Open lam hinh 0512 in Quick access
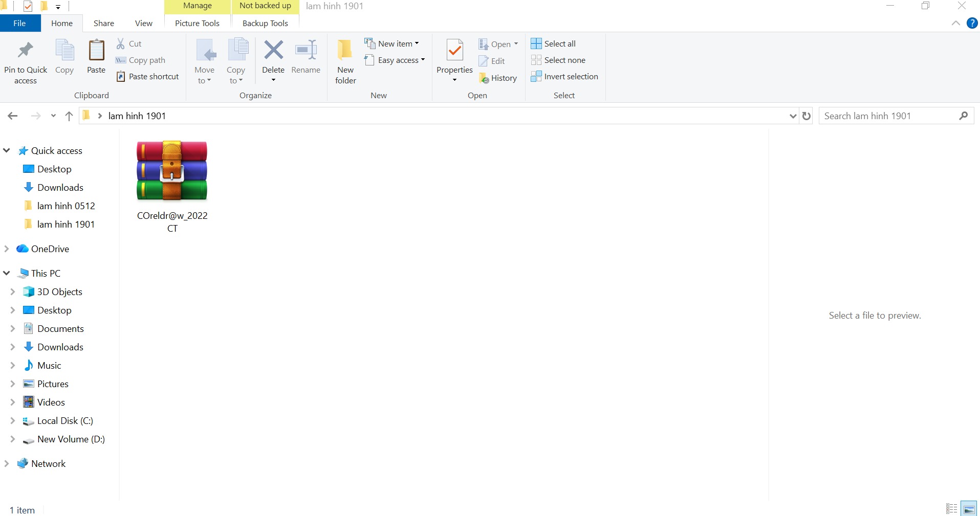Image resolution: width=980 pixels, height=516 pixels. pos(66,206)
